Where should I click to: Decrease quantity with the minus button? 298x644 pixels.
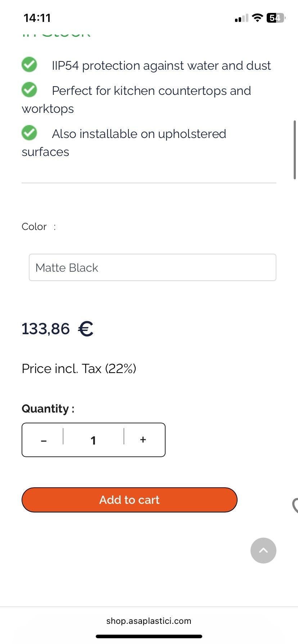(44, 440)
